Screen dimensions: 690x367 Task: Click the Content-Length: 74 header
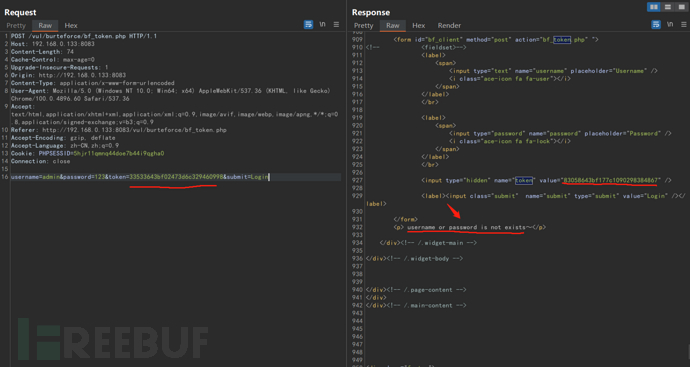pyautogui.click(x=42, y=52)
